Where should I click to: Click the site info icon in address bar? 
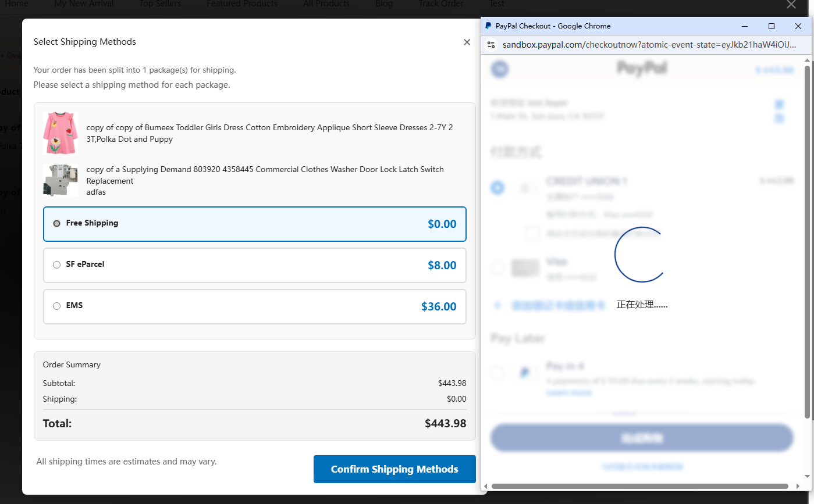click(491, 45)
